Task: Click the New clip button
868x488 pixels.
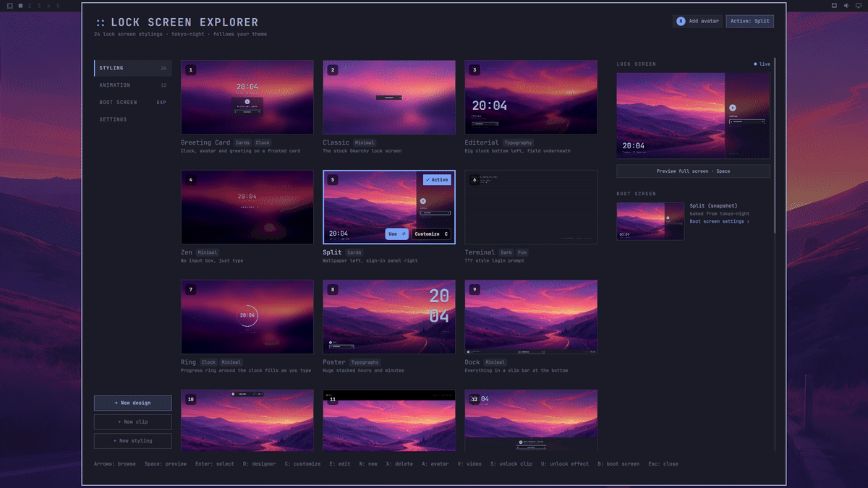Action: pyautogui.click(x=132, y=421)
